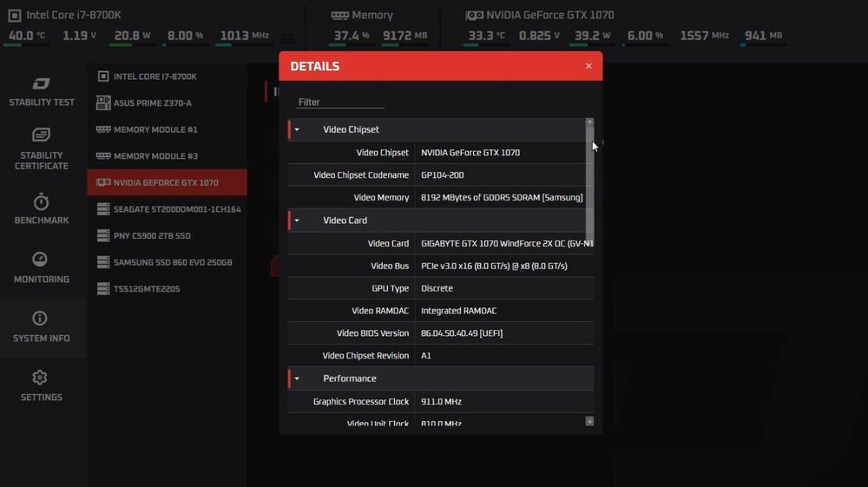
Task: Select MEMORY MODULE #1 in device list
Action: click(168, 129)
